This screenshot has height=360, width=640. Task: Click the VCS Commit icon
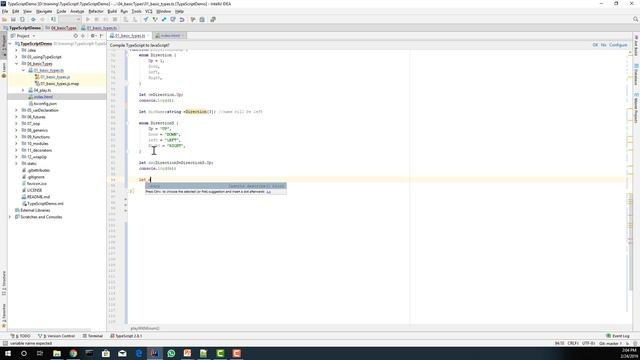155,20
